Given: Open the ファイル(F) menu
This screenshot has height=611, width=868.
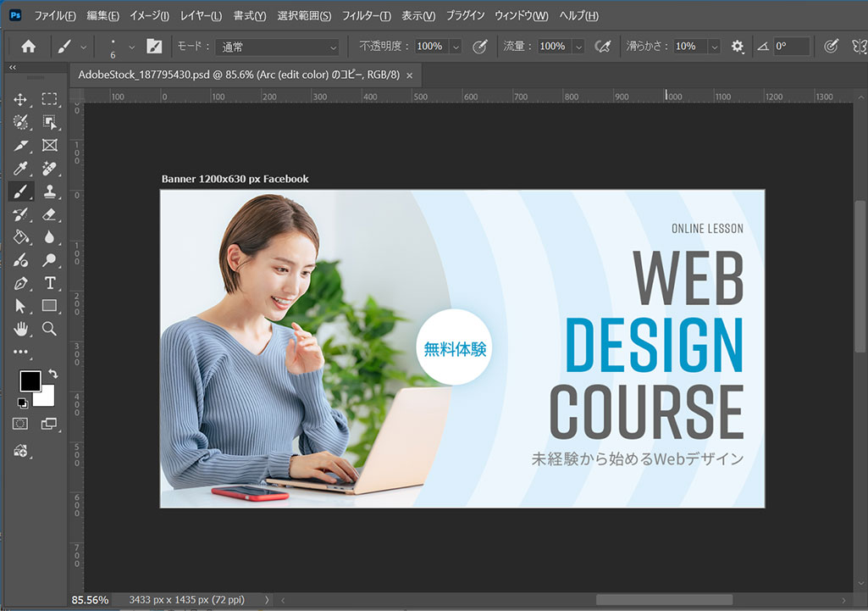Looking at the screenshot, I should [x=55, y=15].
